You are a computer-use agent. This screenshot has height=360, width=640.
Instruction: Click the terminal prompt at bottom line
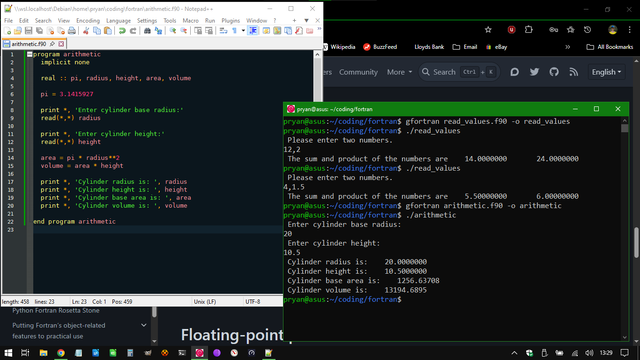(342, 300)
